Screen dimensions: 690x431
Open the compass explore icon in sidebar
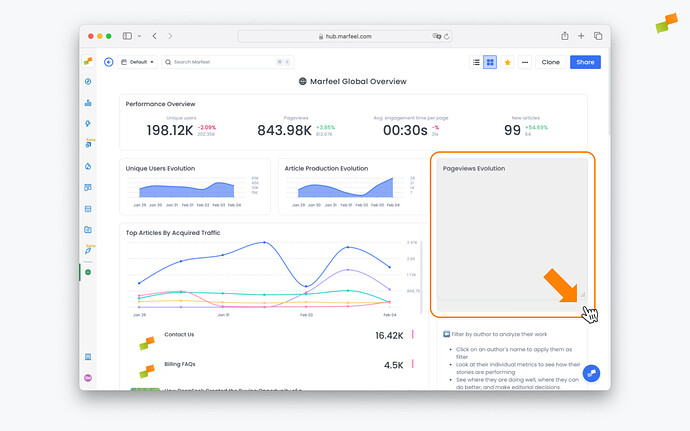pos(88,81)
